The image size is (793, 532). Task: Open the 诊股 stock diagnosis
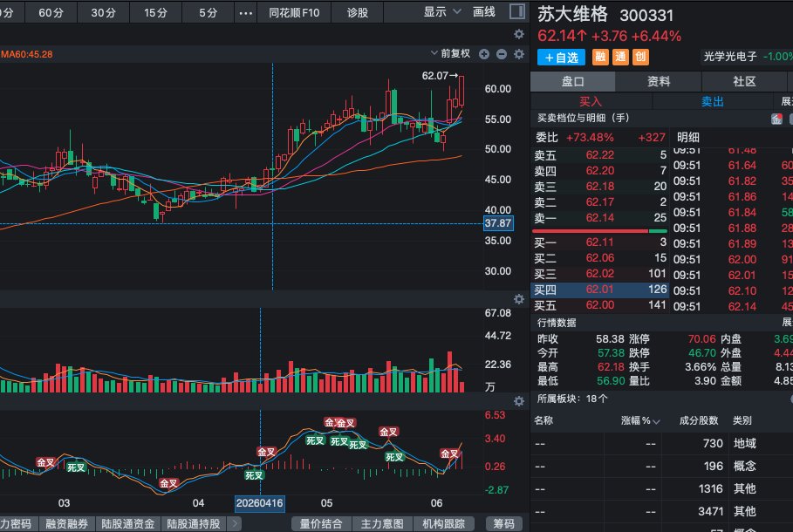coord(357,12)
